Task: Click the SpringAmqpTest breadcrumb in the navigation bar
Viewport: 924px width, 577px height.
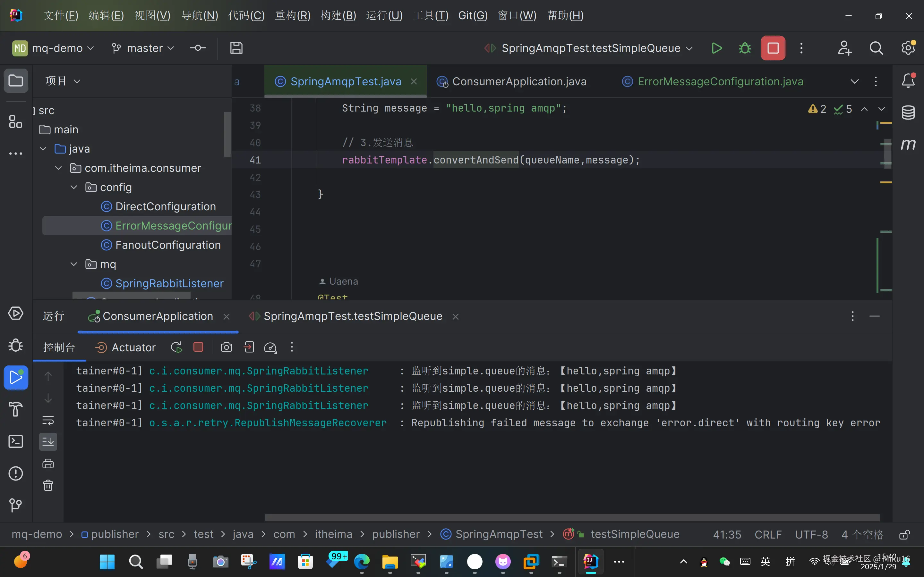Action: tap(499, 534)
